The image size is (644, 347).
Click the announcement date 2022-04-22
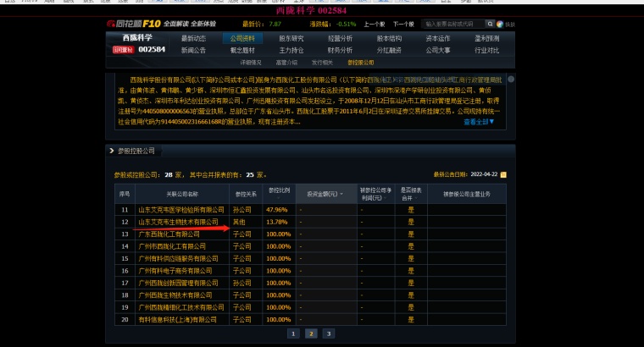[x=484, y=174]
